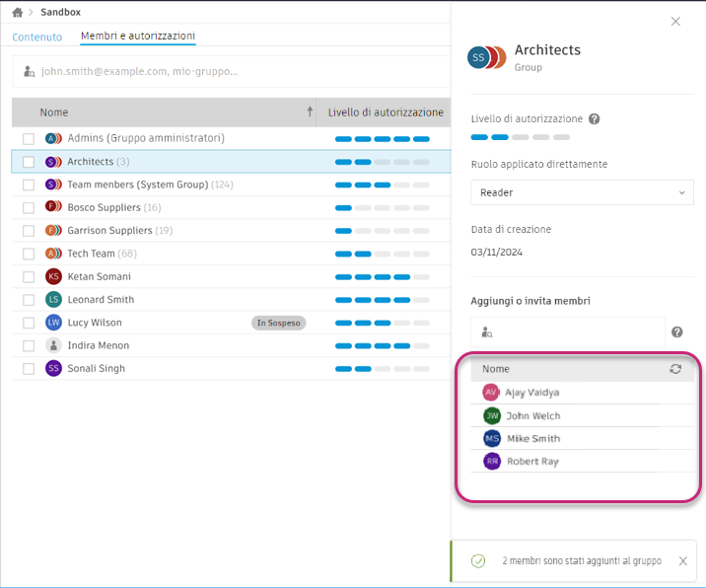Screen dimensions: 706x588
Task: Click the Architects group avatar in list
Action: [53, 162]
